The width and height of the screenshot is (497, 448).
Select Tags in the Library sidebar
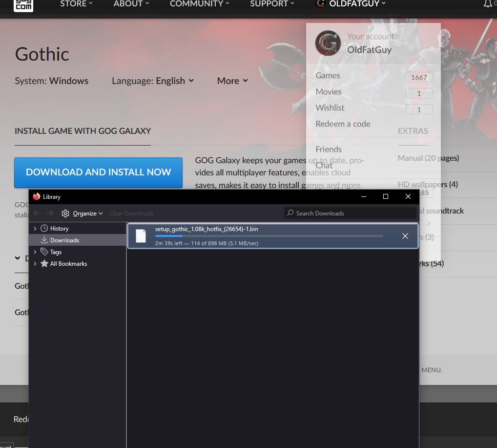[x=56, y=252]
